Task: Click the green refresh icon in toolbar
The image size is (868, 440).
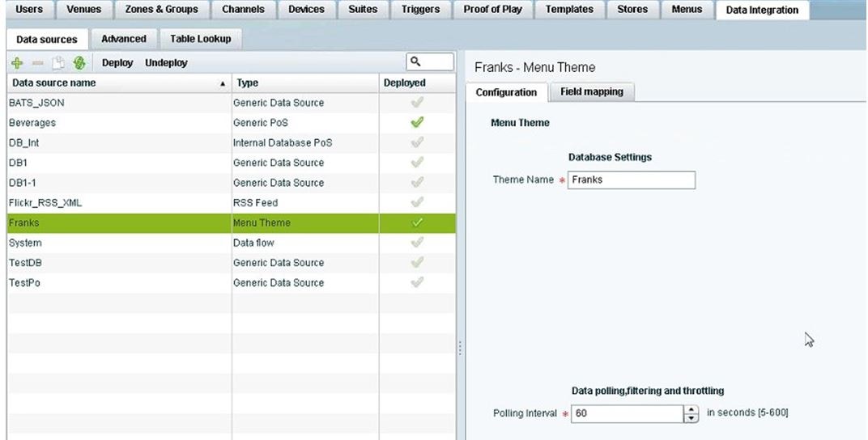Action: (79, 63)
